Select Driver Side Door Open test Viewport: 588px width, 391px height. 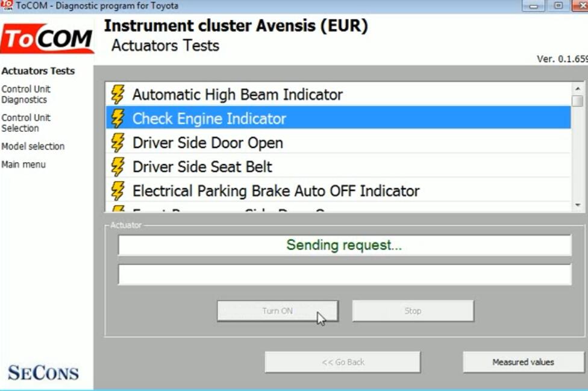338,142
